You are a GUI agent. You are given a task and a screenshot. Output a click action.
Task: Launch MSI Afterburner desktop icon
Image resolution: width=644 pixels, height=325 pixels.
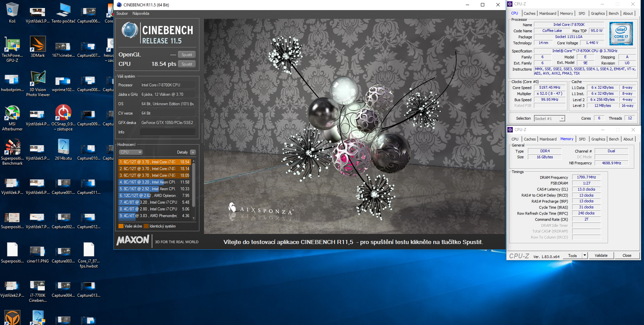[x=12, y=118]
